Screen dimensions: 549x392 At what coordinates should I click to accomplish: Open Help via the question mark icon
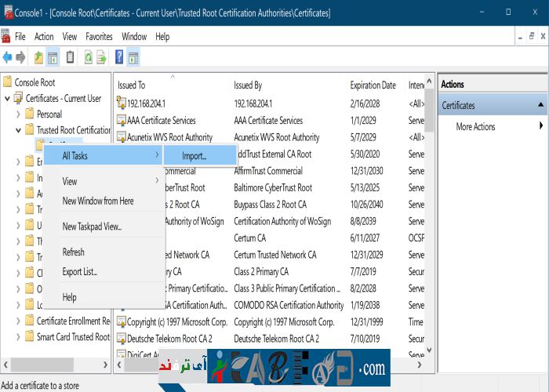[119, 57]
